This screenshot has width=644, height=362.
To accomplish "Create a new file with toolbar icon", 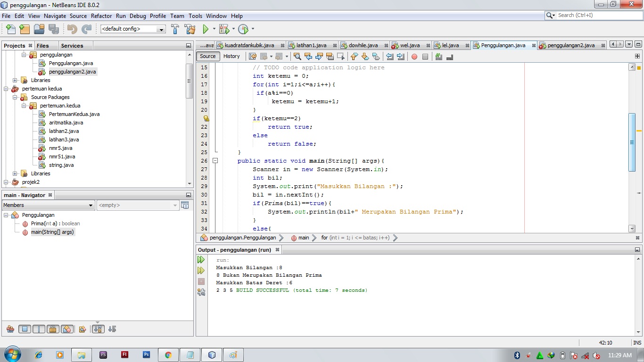I will point(10,29).
